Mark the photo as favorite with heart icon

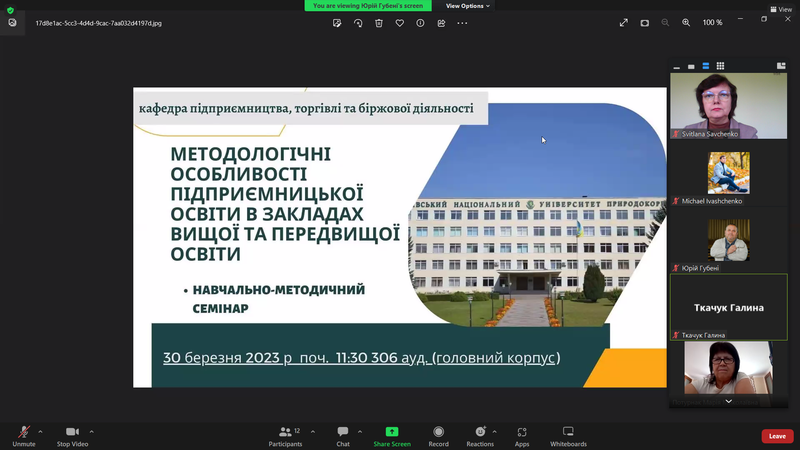point(399,23)
